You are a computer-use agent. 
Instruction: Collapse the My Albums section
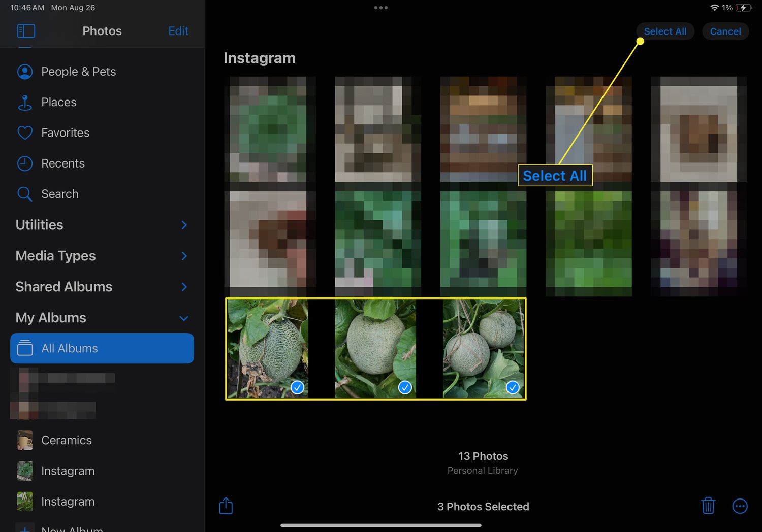click(x=184, y=318)
